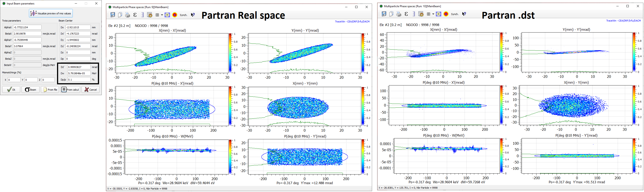Screen dimensions: 644x192
Task: Open plot settings gear in Run 10 window
Action: pos(421,14)
